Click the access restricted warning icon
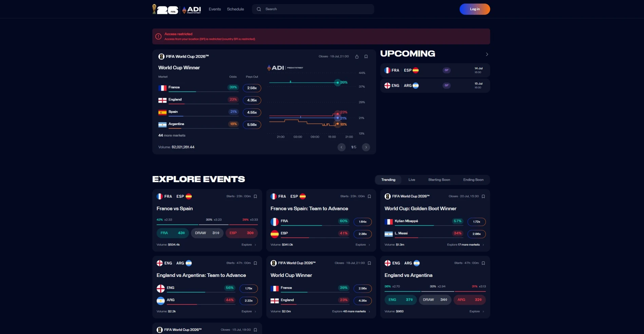644x334 pixels. (158, 36)
